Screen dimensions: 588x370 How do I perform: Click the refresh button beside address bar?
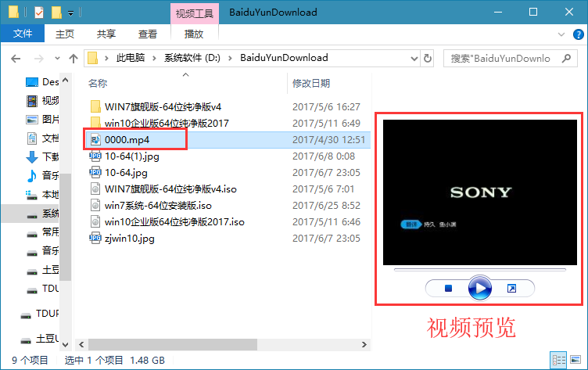coord(428,58)
